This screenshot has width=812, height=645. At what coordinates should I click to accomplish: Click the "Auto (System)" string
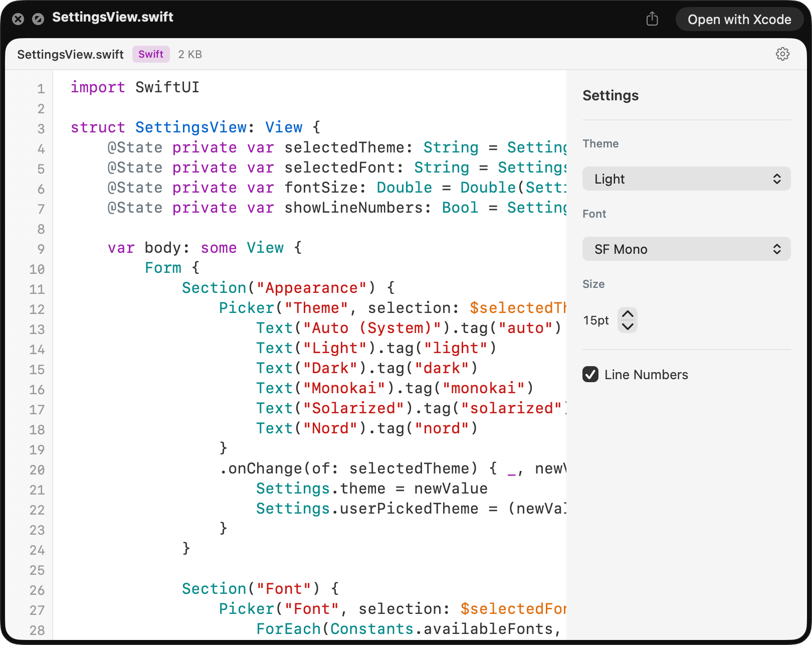tap(372, 328)
